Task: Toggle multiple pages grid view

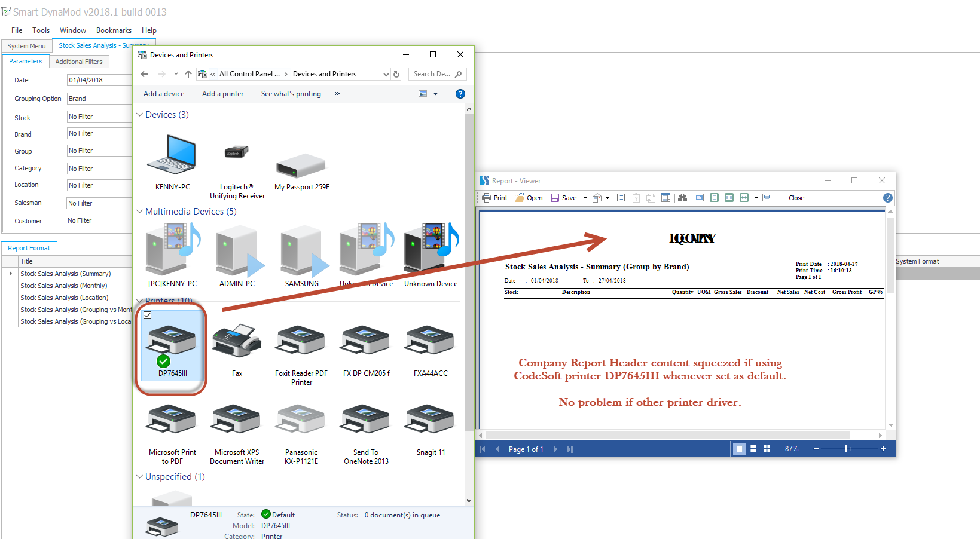Action: pyautogui.click(x=767, y=449)
